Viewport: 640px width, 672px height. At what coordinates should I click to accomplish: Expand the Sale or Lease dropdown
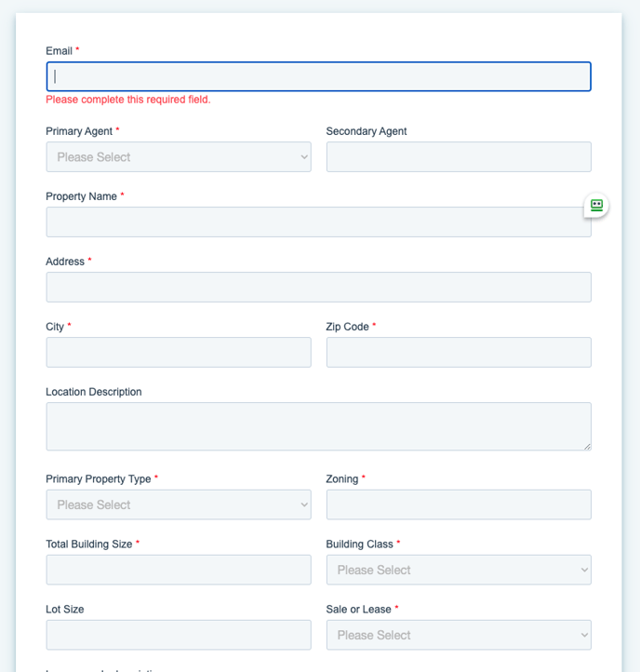(x=459, y=635)
